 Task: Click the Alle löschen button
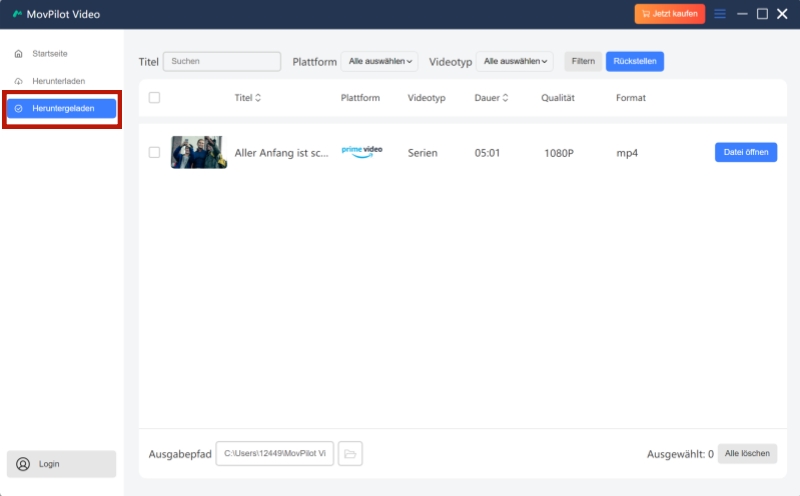point(747,454)
